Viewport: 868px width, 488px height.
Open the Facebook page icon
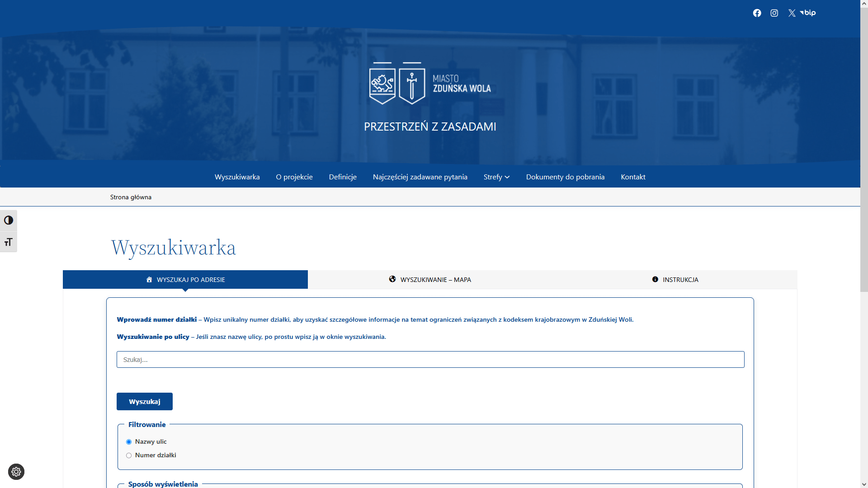click(x=757, y=13)
